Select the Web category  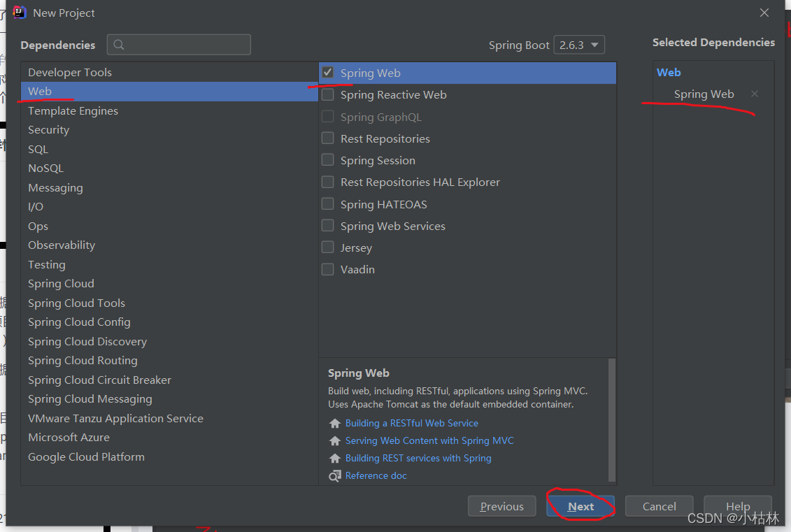point(169,92)
